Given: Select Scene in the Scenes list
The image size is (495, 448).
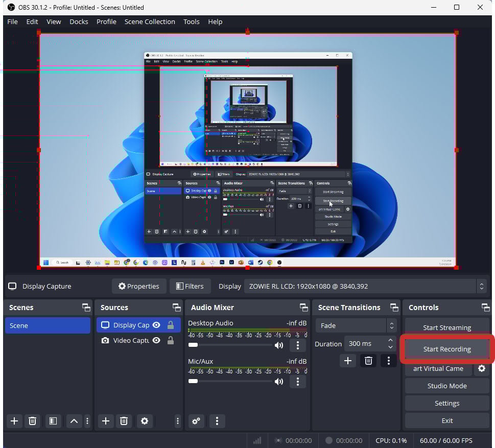Looking at the screenshot, I should [48, 325].
